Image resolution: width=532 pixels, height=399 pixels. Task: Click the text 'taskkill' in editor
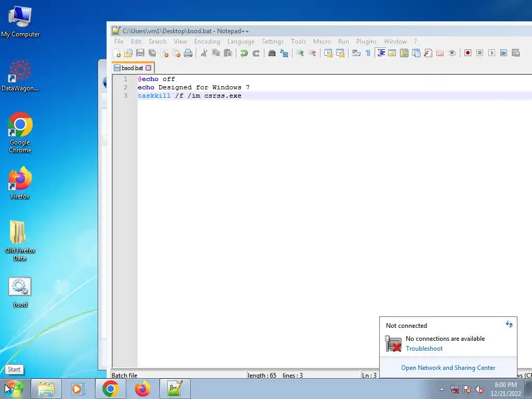click(154, 96)
